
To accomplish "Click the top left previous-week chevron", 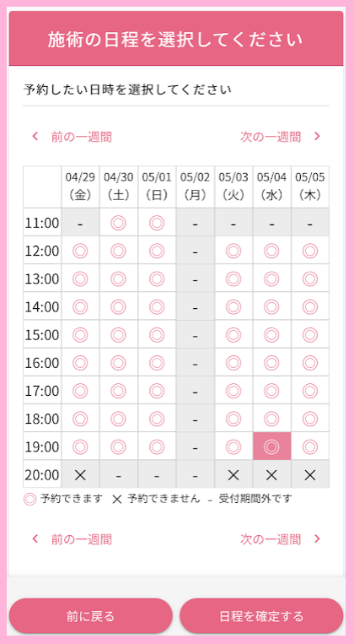I will [35, 137].
